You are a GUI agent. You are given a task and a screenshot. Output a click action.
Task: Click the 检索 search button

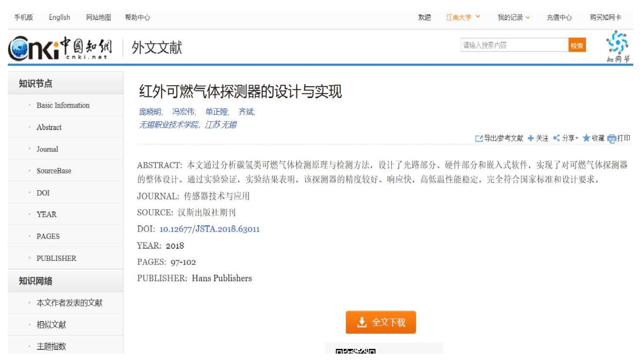pos(577,46)
